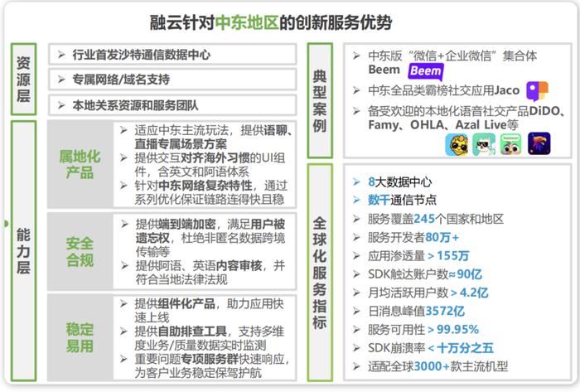Click the 数千通信节点 entry
The width and height of the screenshot is (580, 392).
coord(402,200)
